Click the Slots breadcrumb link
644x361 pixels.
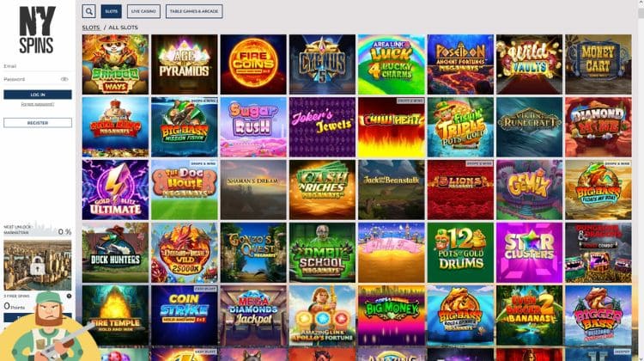point(91,28)
